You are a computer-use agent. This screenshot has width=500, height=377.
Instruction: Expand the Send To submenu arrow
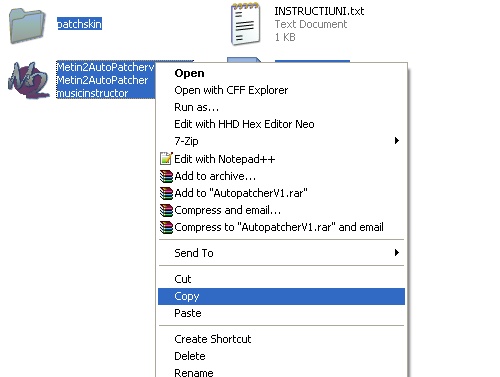click(397, 252)
